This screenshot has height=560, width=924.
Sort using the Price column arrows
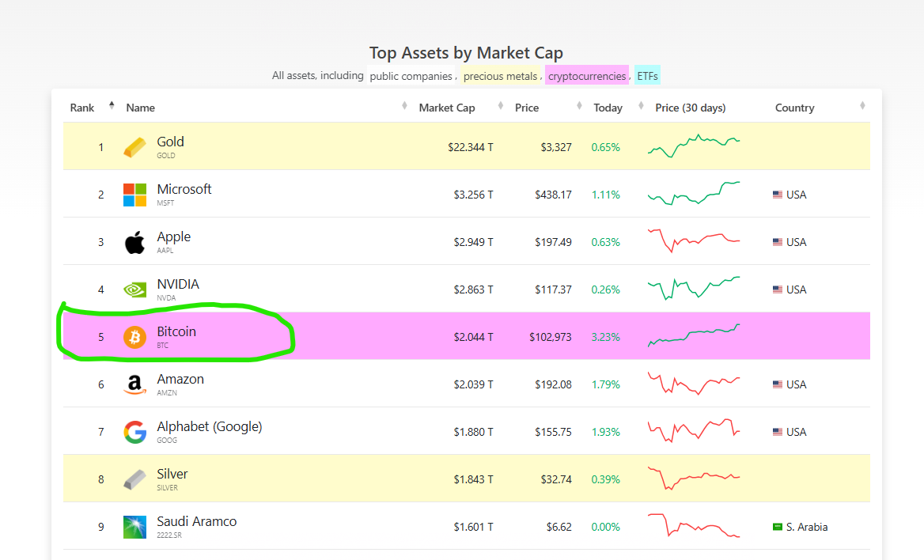(x=578, y=105)
